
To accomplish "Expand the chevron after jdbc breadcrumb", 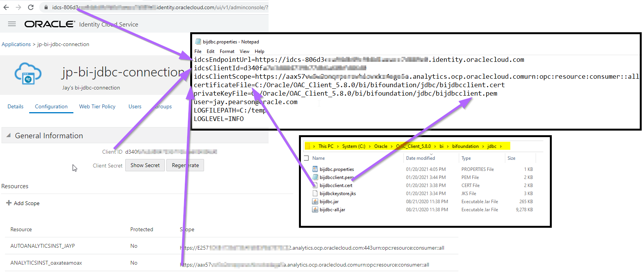I will 501,146.
